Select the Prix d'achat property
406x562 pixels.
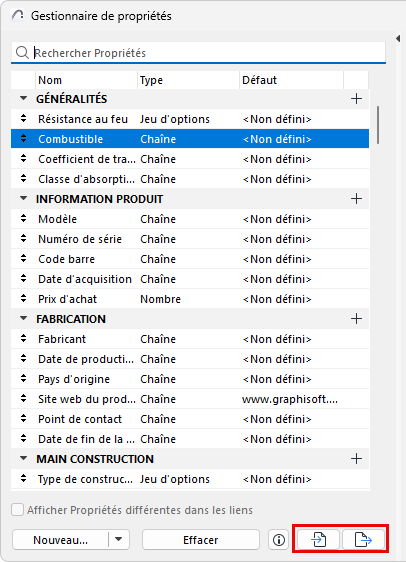click(190, 299)
